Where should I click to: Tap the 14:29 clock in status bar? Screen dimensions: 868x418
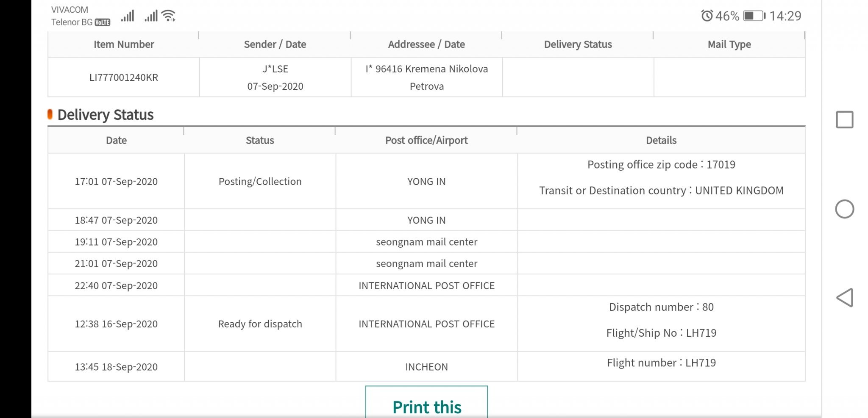pos(785,16)
